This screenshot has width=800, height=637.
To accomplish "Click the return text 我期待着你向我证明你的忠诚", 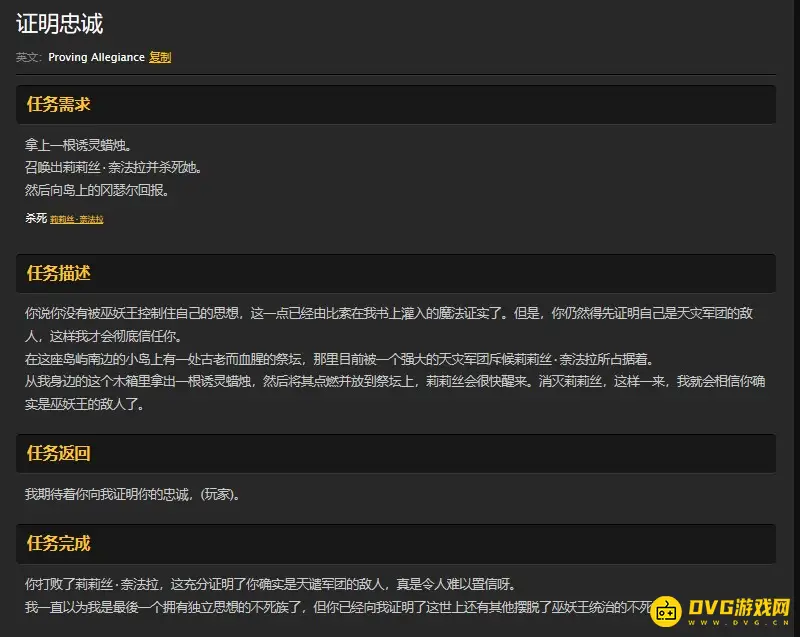I will pyautogui.click(x=132, y=494).
